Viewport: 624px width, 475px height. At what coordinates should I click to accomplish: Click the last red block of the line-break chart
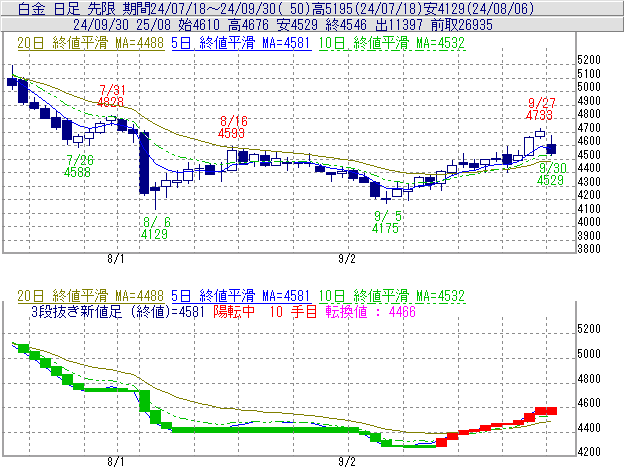click(551, 411)
